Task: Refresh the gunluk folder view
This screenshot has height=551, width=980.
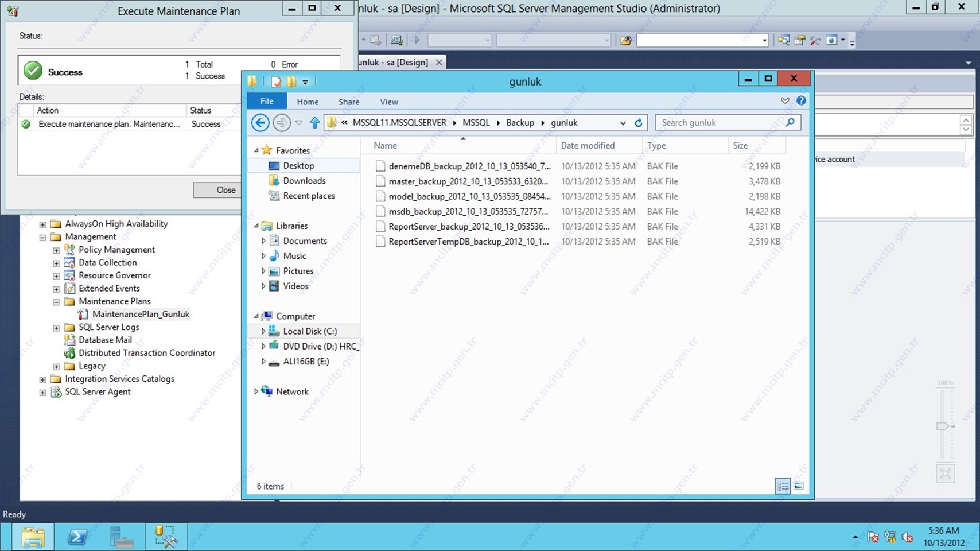Action: click(x=638, y=122)
